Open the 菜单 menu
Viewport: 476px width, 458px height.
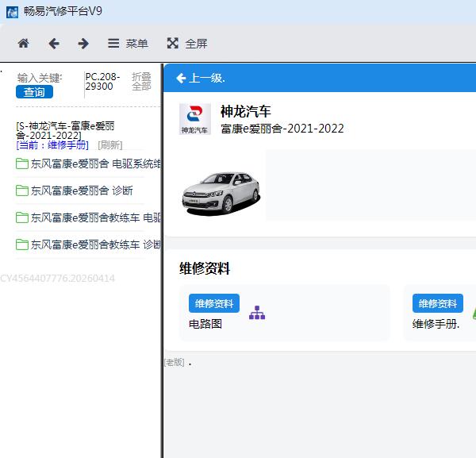pos(128,44)
